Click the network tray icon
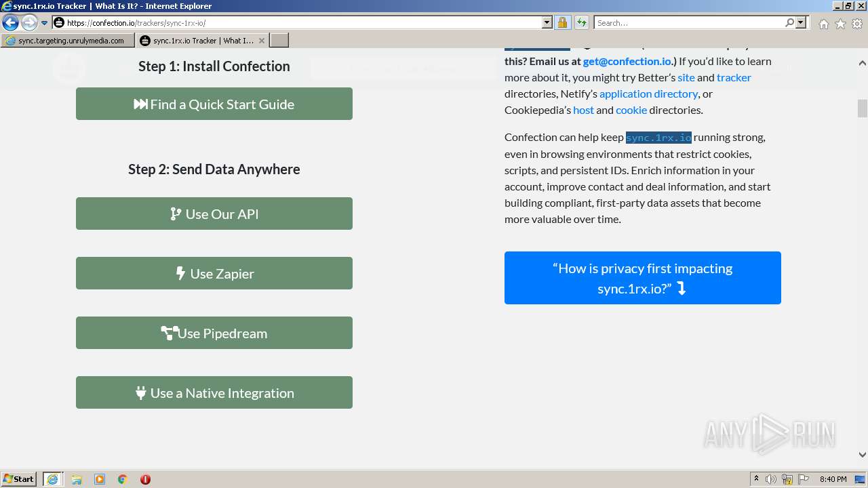 (x=787, y=479)
